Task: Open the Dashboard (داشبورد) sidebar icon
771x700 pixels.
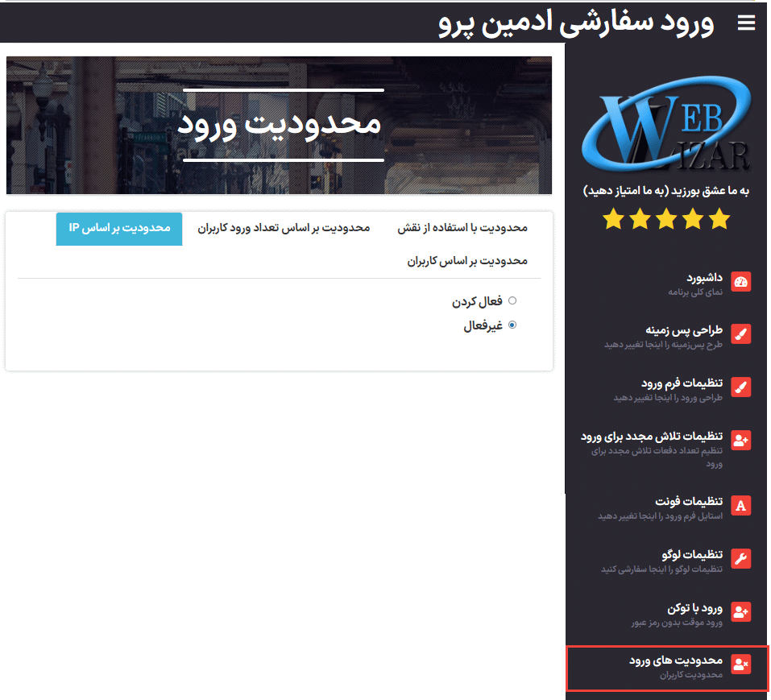Action: (x=740, y=281)
